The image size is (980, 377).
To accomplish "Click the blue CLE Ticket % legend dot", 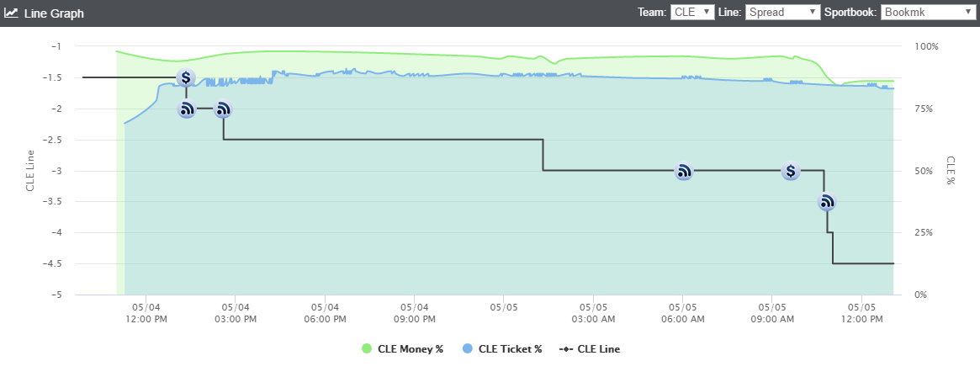I will [468, 349].
